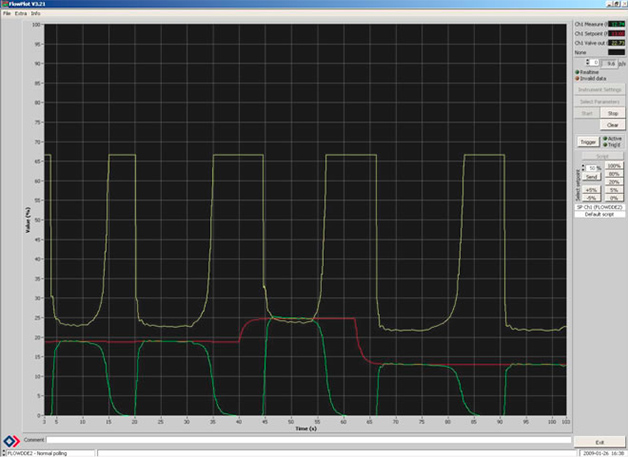The width and height of the screenshot is (628, 457).
Task: Open the Default script selector
Action: 600,215
